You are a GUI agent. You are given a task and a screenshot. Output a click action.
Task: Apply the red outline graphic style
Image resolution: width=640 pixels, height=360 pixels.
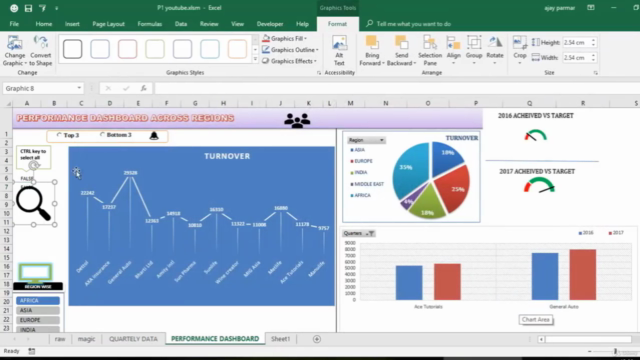coord(127,49)
